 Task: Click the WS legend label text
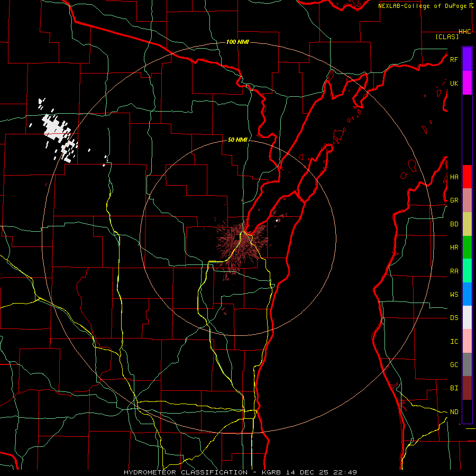pyautogui.click(x=454, y=294)
